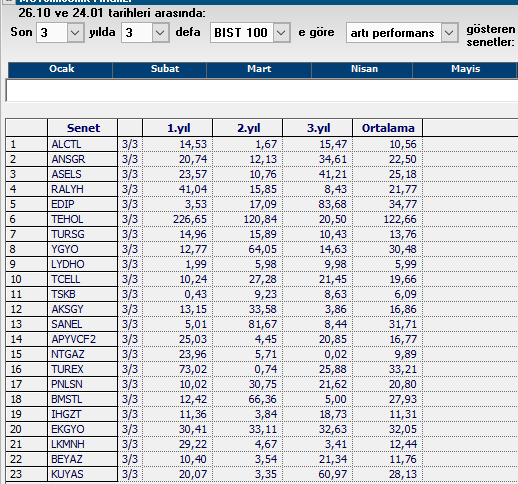
Task: Select the TURSG stock name
Action: coord(68,234)
